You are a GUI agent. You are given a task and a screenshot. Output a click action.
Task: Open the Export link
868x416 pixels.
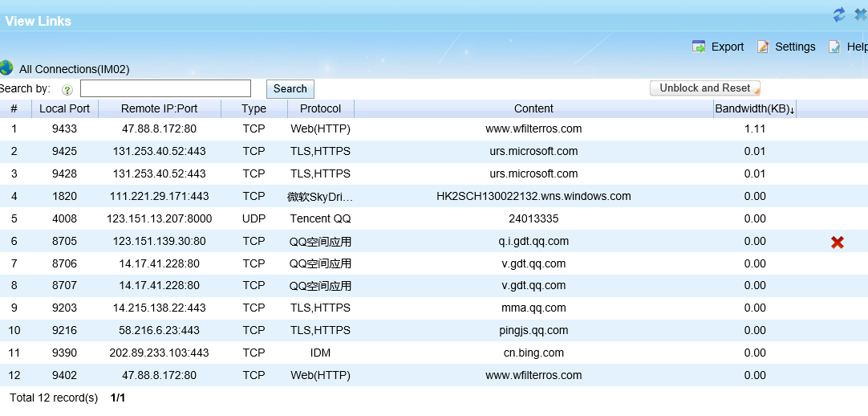(728, 47)
